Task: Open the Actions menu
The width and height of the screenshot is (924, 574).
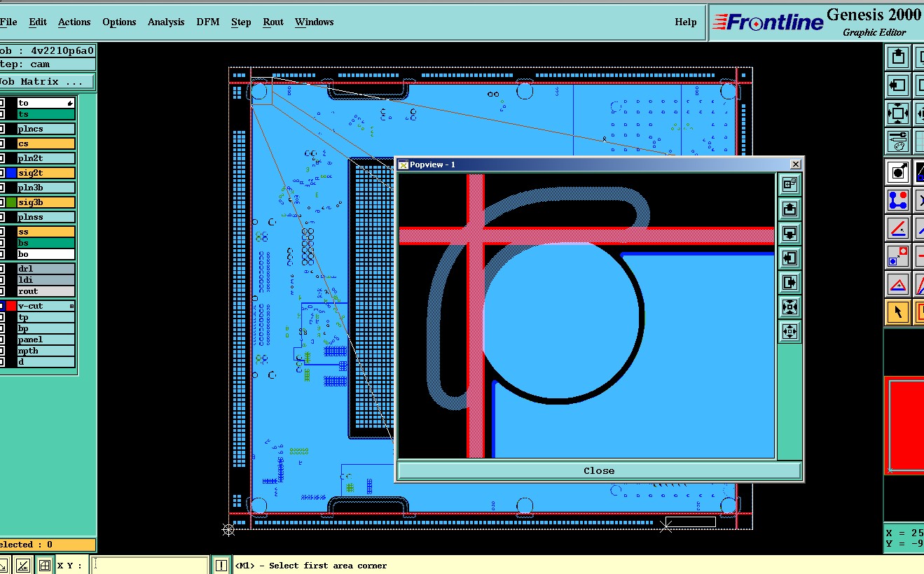Action: pos(74,22)
